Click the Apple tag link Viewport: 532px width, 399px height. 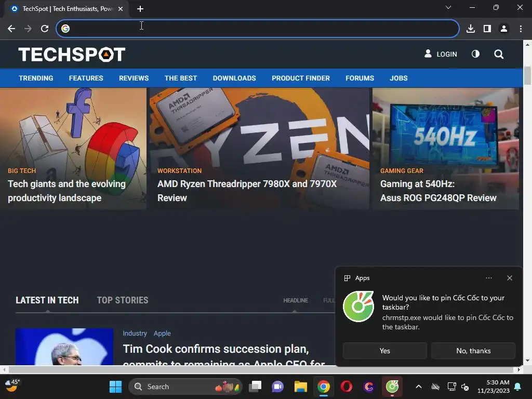point(162,333)
